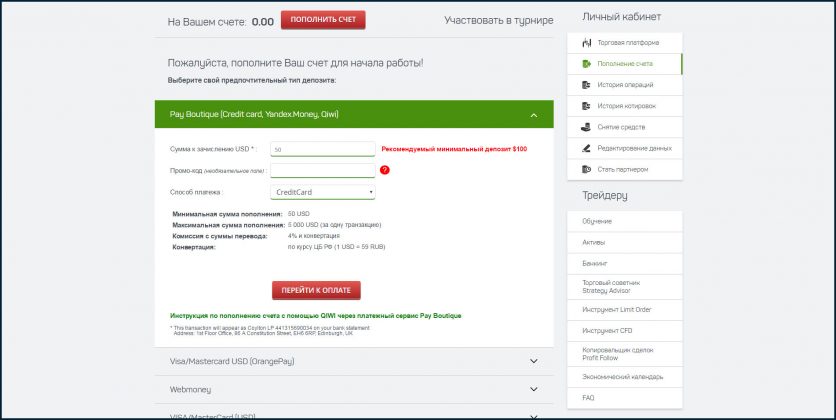836x420 pixels.
Task: Open Редактирование данных menu item
Action: coord(624,148)
